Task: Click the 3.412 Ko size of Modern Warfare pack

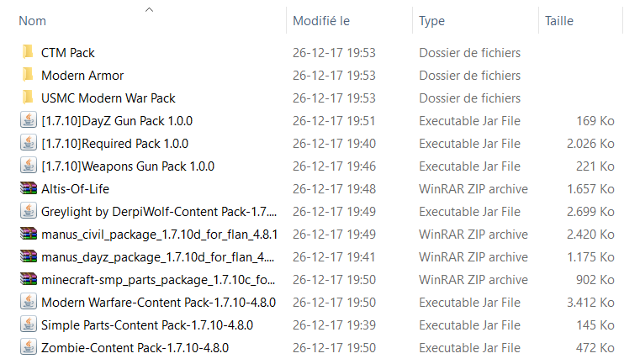Action: (590, 303)
